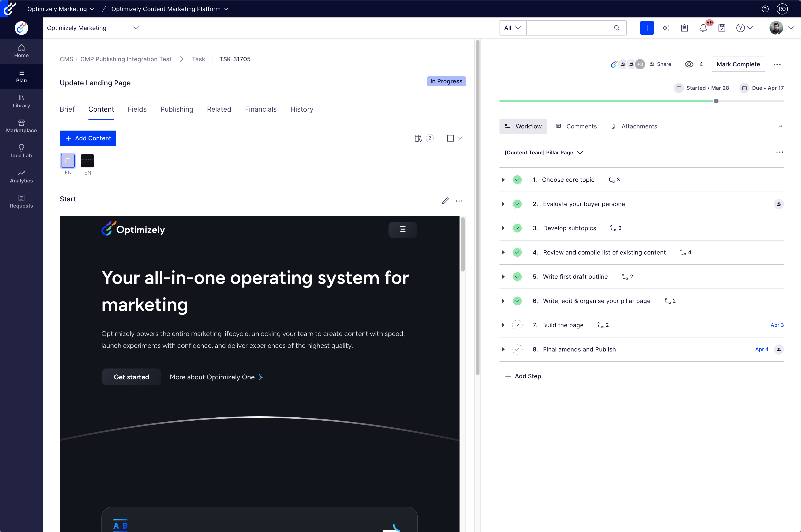Open Requests in the sidebar

(21, 202)
